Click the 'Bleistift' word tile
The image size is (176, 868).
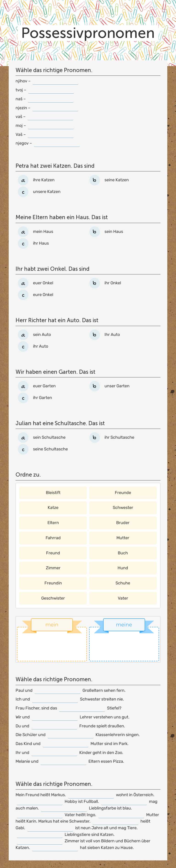pos(53,493)
